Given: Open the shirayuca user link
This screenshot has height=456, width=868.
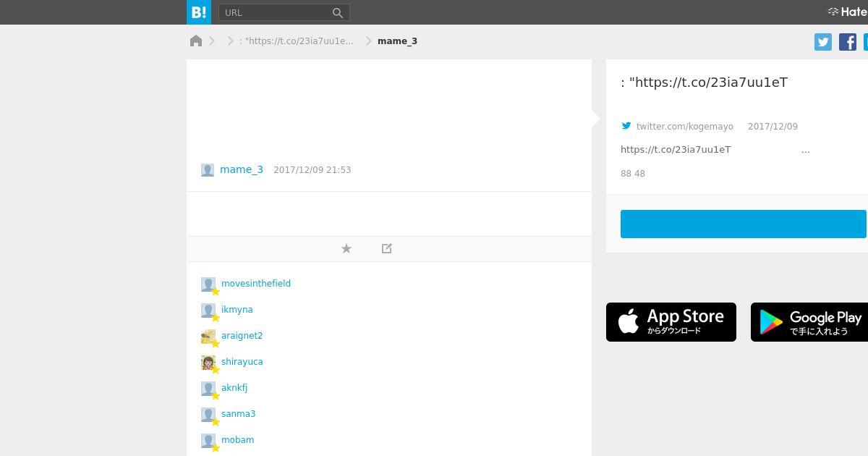Looking at the screenshot, I should tap(242, 362).
